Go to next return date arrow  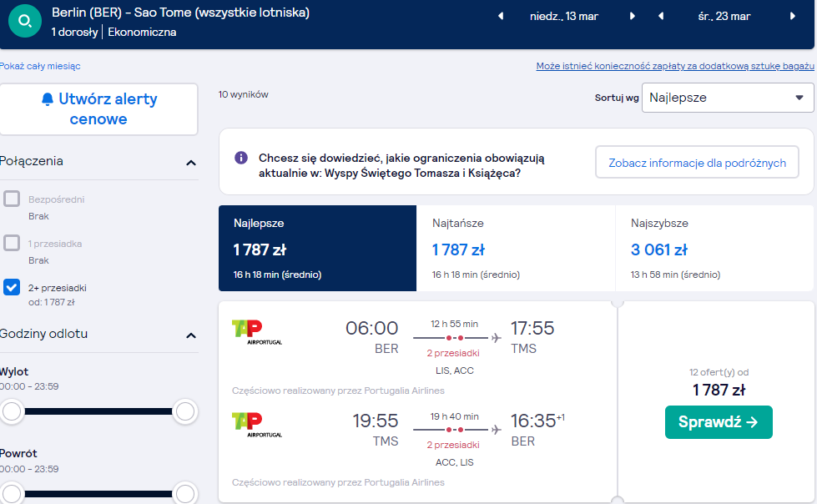[x=793, y=16]
